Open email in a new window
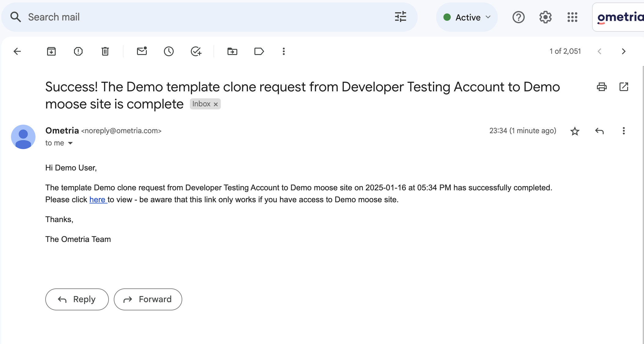The image size is (644, 344). tap(624, 87)
